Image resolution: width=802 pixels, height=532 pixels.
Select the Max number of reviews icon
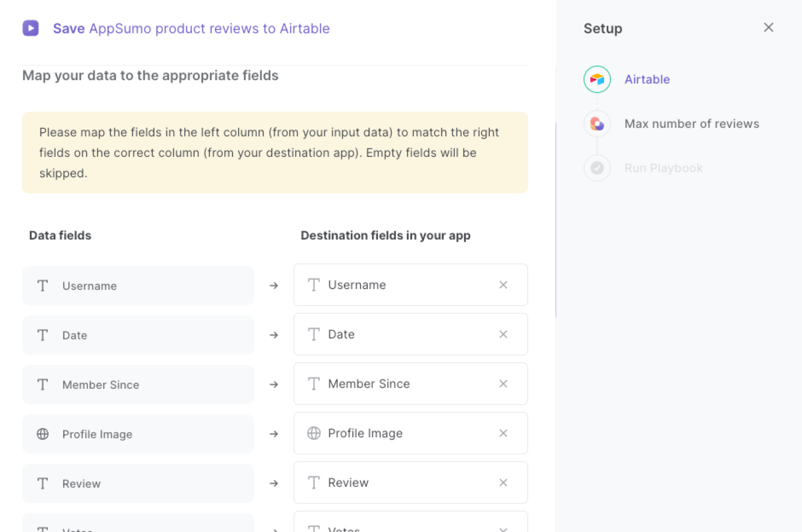[597, 124]
